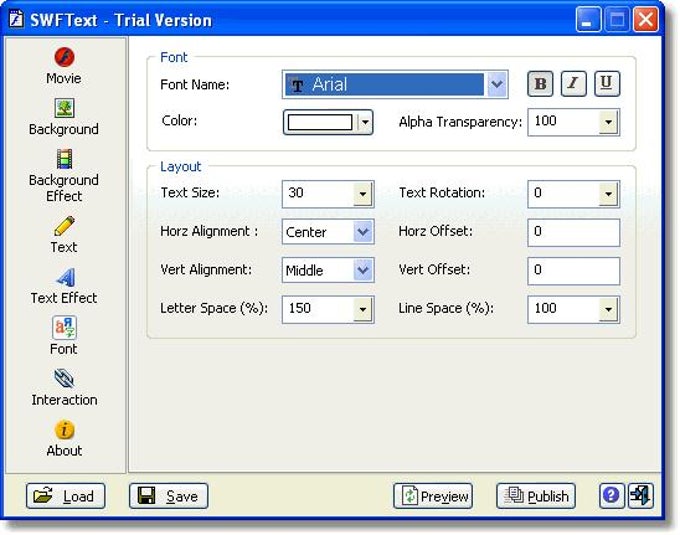The image size is (680, 535).
Task: Click the Save button
Action: [x=169, y=496]
